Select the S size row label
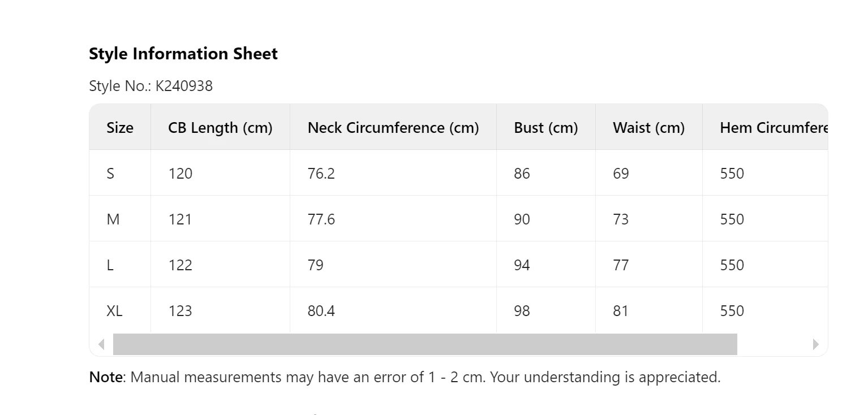Viewport: 868px width, 415px height. coord(110,174)
